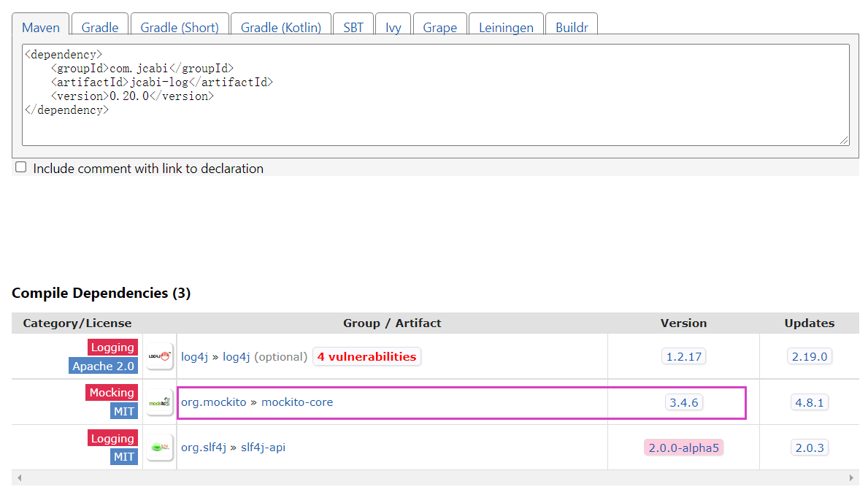Open mockito-core version 3.4.6
This screenshot has height=495, width=868.
point(683,402)
